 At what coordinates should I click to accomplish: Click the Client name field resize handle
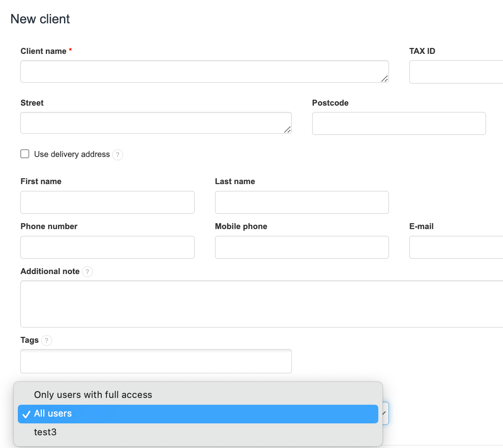coord(384,78)
